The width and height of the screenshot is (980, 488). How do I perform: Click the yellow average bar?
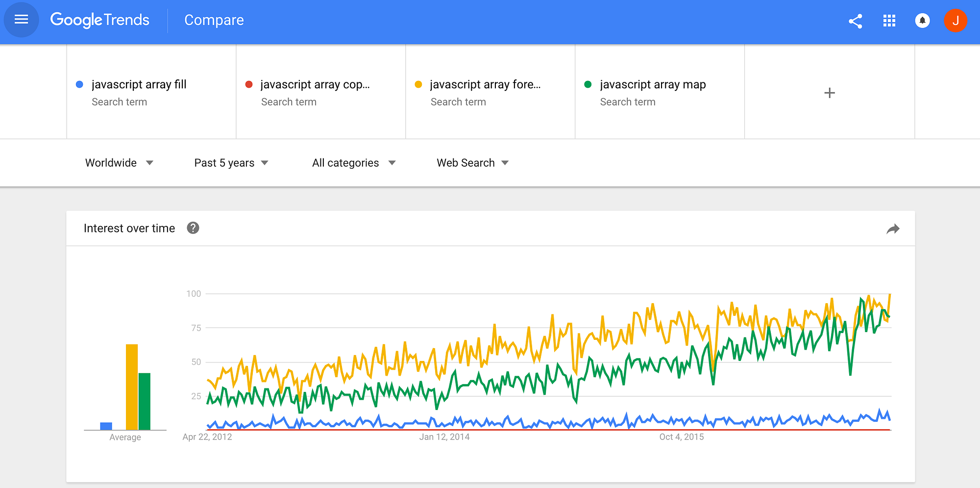(131, 387)
